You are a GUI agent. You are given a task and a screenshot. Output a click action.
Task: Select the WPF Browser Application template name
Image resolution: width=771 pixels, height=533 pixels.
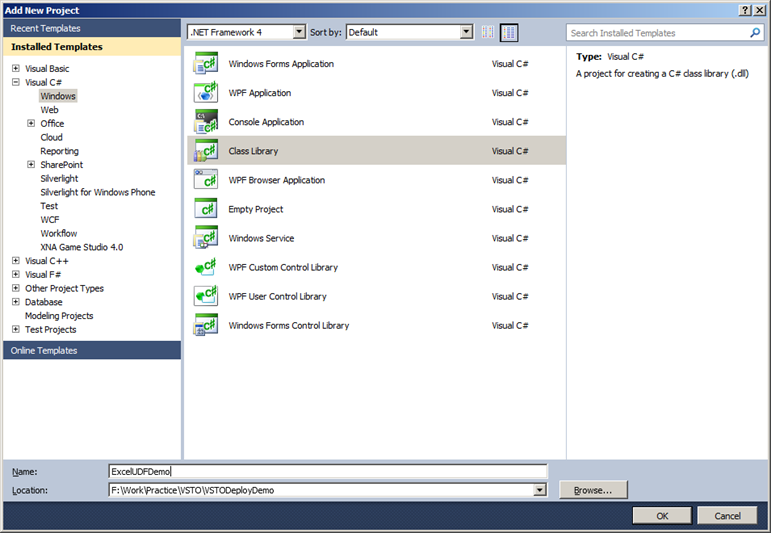point(276,180)
